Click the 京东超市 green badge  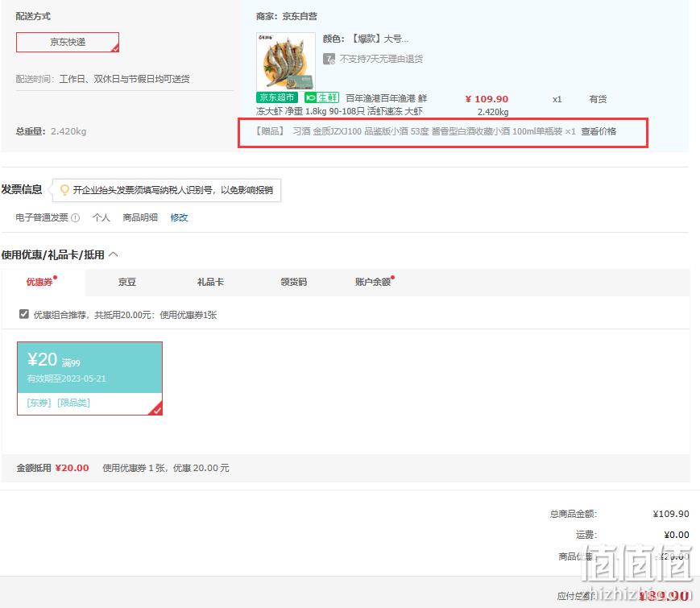[277, 97]
